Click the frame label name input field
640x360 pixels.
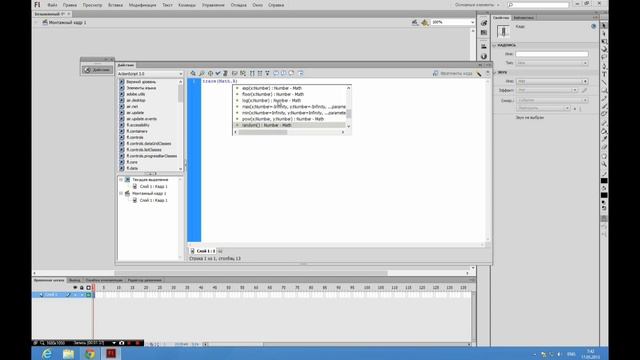551,54
